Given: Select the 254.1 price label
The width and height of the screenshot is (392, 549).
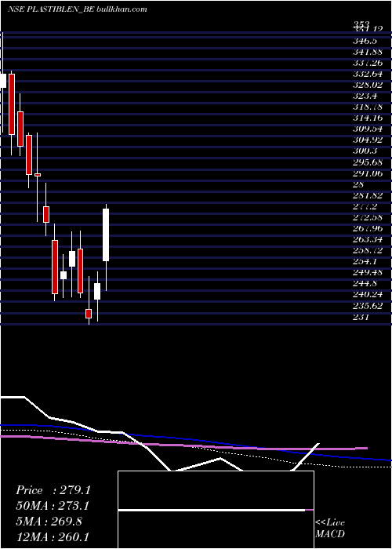Looking at the screenshot, I should pos(365,261).
